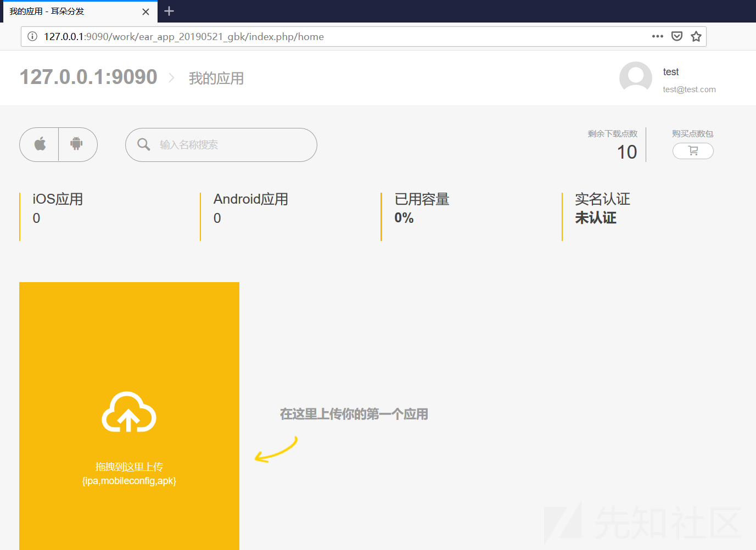Viewport: 756px width, 550px height.
Task: Open the browser page actions ellipsis
Action: [x=658, y=36]
